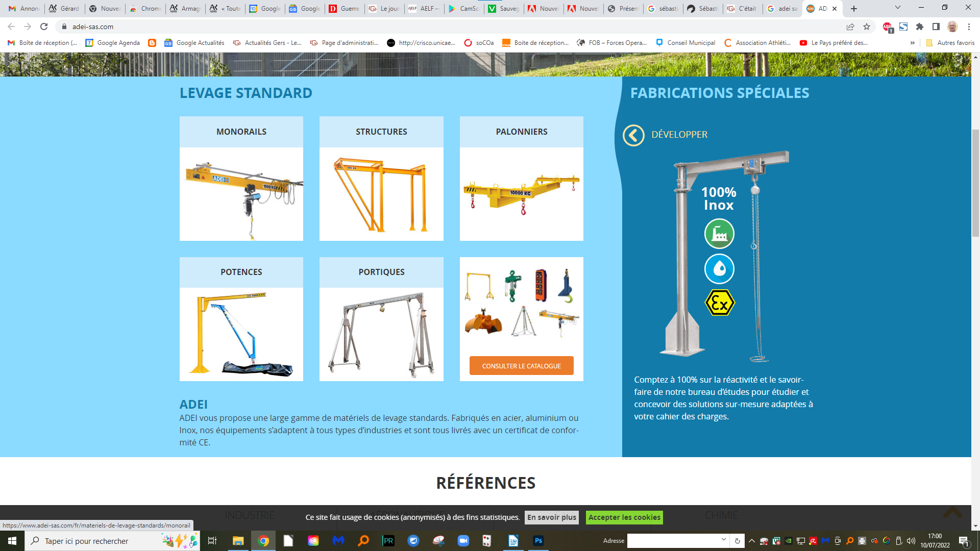
Task: Open the tab search dropdown arrow
Action: coord(898,8)
